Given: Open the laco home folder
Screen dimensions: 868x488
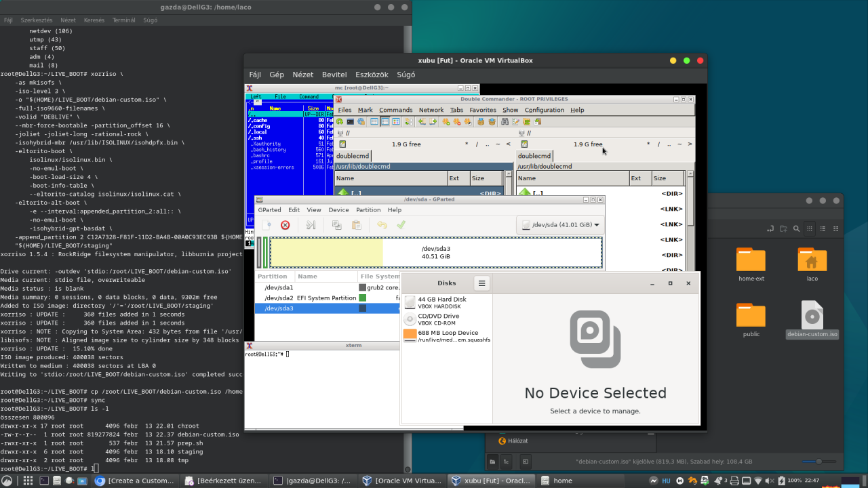Looking at the screenshot, I should (812, 260).
